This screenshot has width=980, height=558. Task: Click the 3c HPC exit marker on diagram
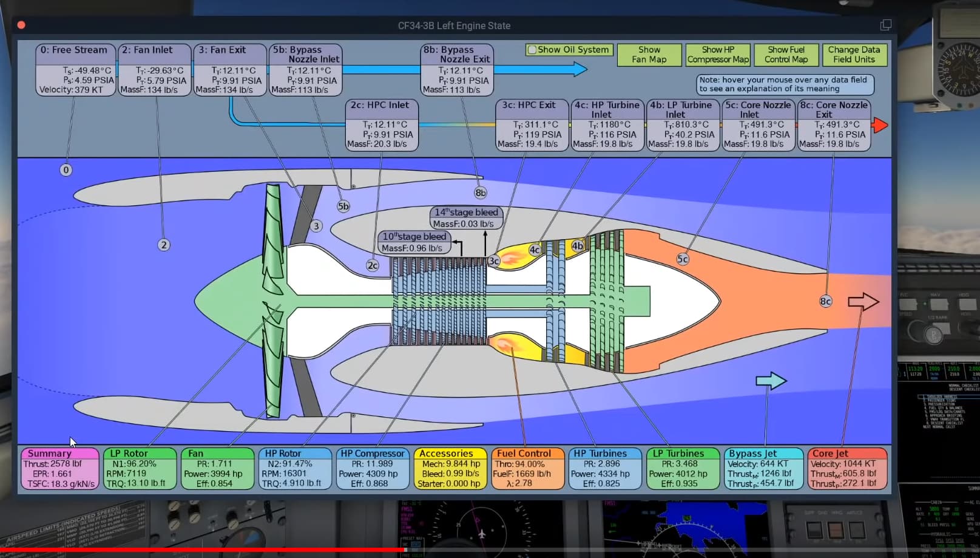[x=493, y=260]
